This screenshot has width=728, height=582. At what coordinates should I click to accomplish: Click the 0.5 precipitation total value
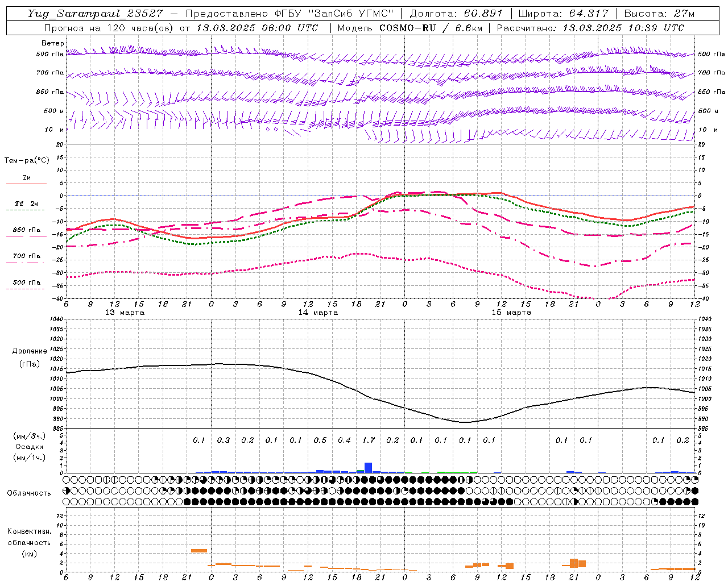point(320,440)
